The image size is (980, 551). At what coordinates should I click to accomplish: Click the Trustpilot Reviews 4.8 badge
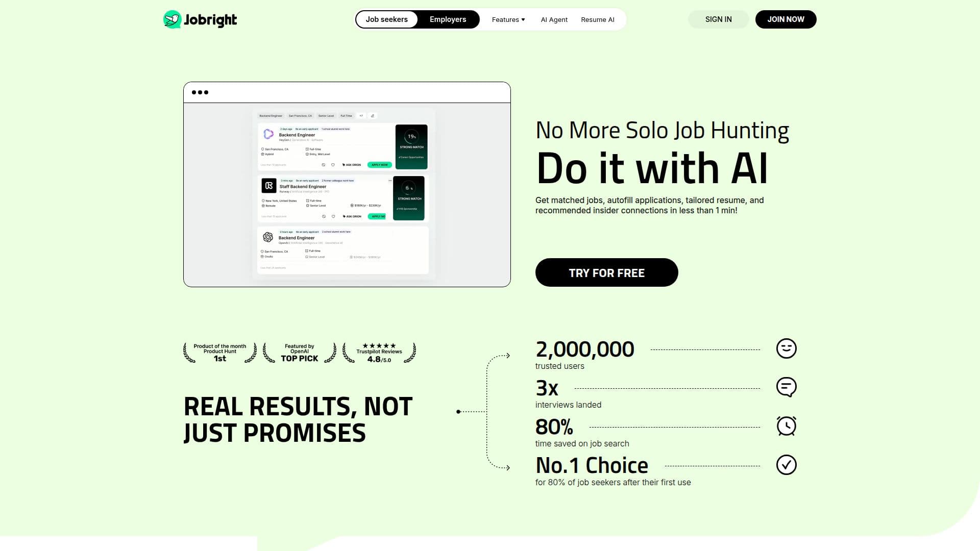(x=379, y=353)
